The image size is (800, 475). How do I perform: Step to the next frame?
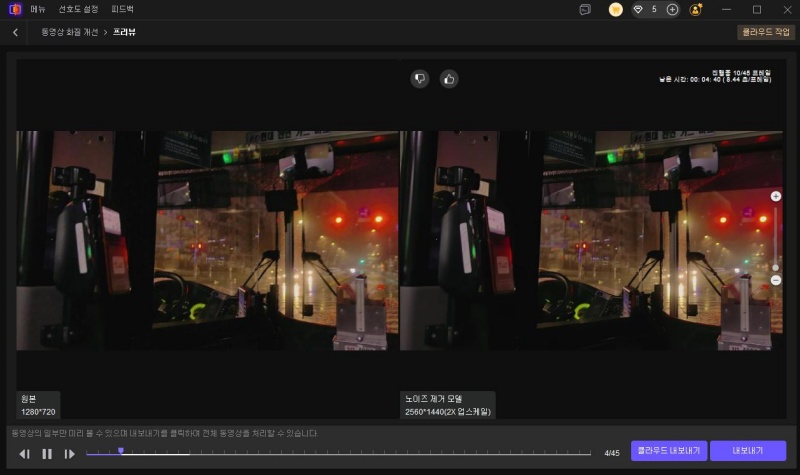(x=70, y=453)
